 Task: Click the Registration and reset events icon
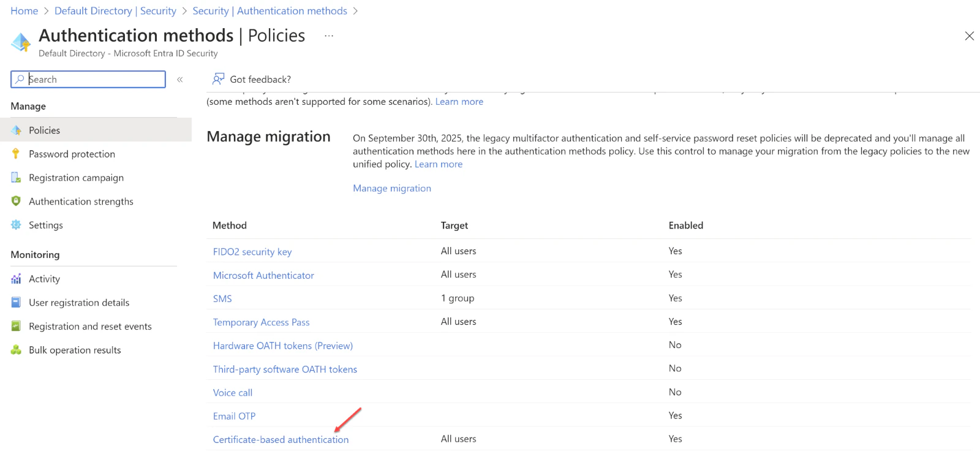pyautogui.click(x=16, y=326)
